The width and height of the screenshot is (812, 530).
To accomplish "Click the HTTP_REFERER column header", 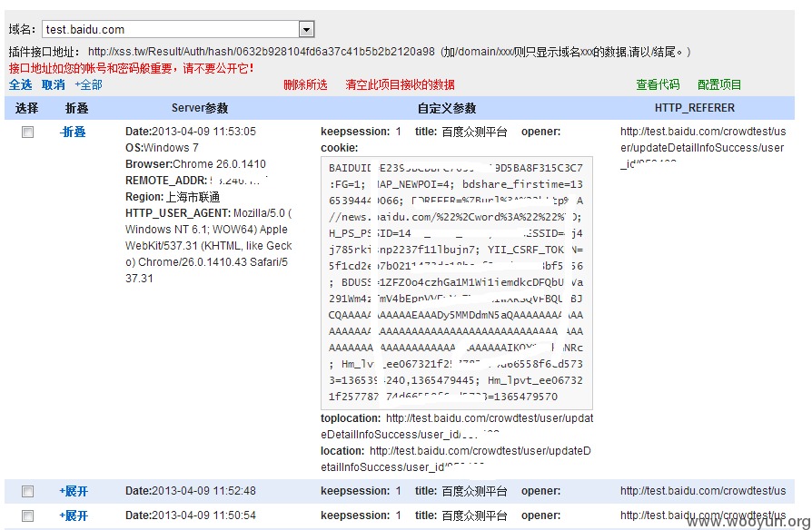I will pyautogui.click(x=695, y=108).
